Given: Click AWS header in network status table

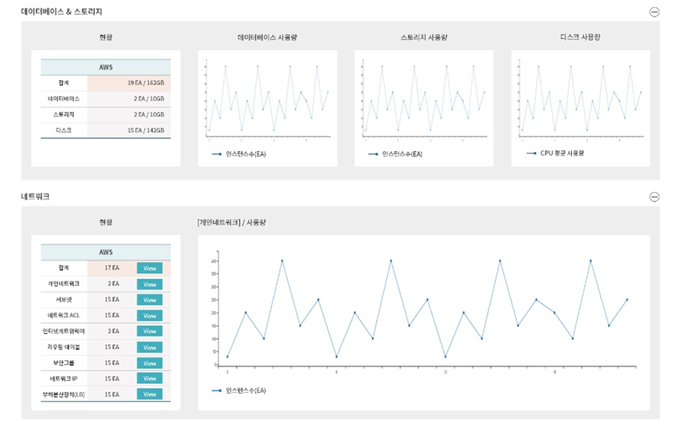Looking at the screenshot, I should [106, 252].
